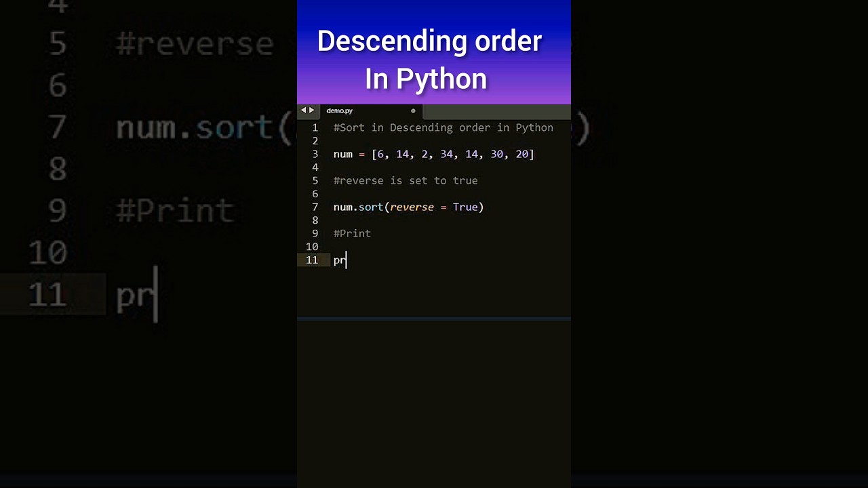Click line number 3 in the gutter

[x=315, y=154]
